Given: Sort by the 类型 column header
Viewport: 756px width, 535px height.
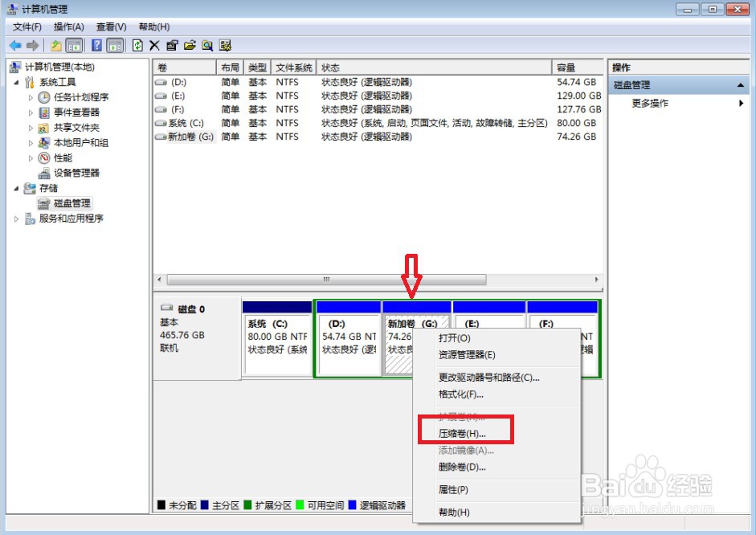Looking at the screenshot, I should click(x=258, y=67).
